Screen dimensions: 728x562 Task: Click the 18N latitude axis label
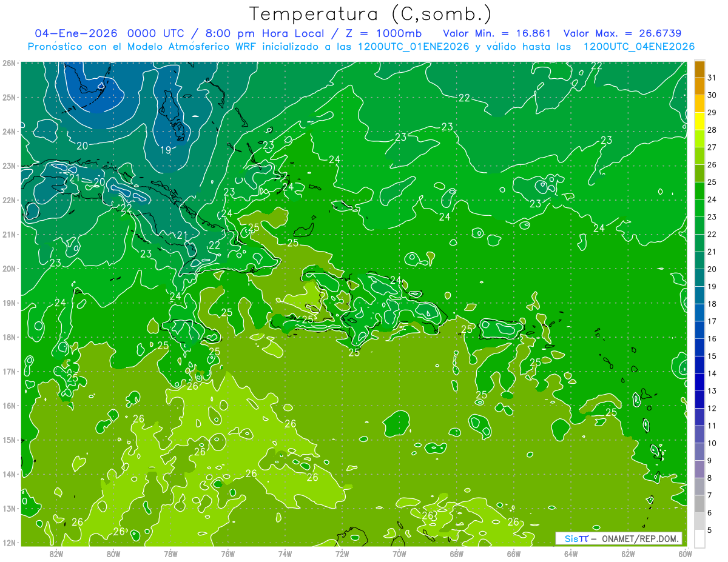(9, 337)
